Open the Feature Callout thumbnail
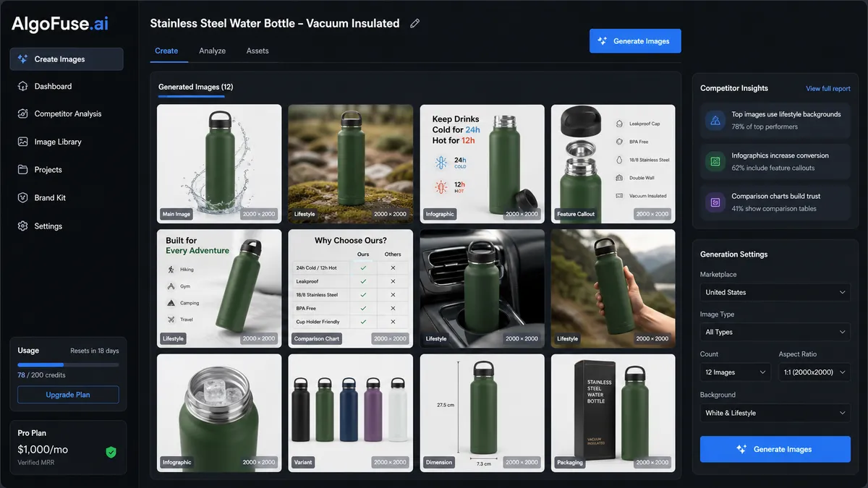The width and height of the screenshot is (868, 488). 613,163
